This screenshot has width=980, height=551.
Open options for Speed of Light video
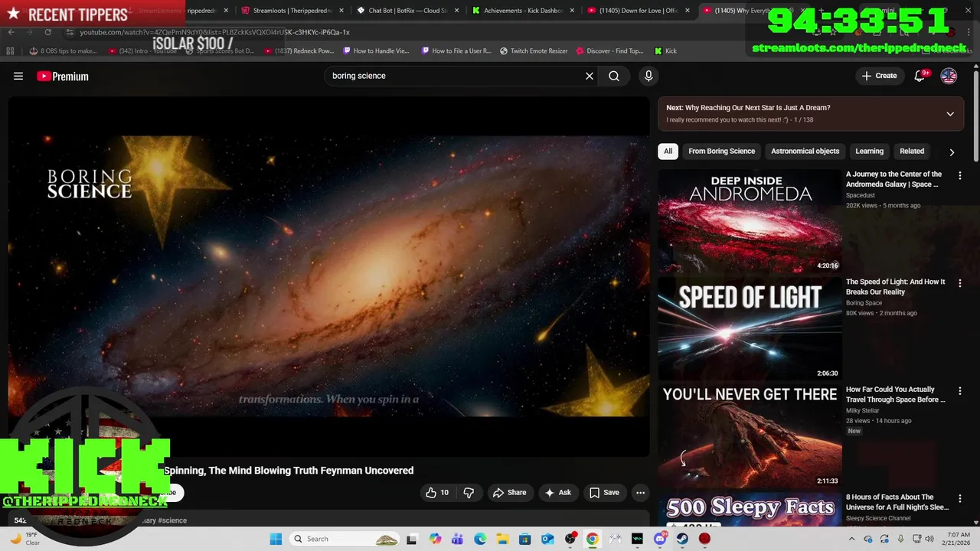960,283
